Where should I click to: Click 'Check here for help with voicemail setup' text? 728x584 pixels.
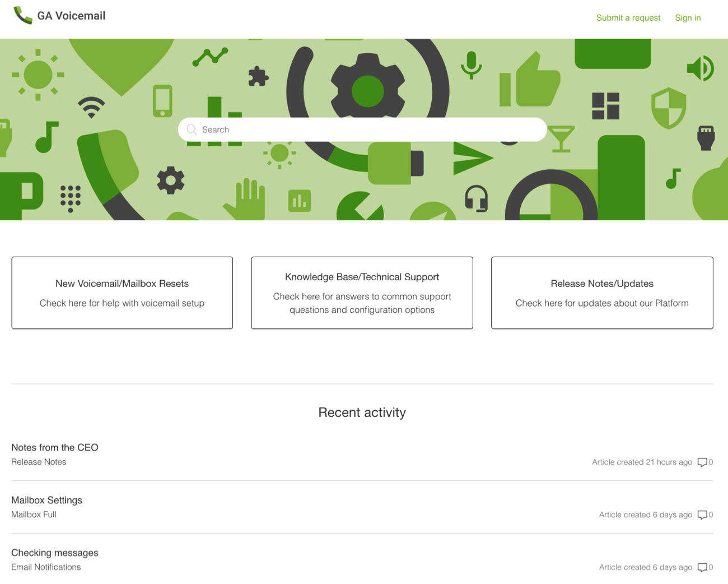122,303
